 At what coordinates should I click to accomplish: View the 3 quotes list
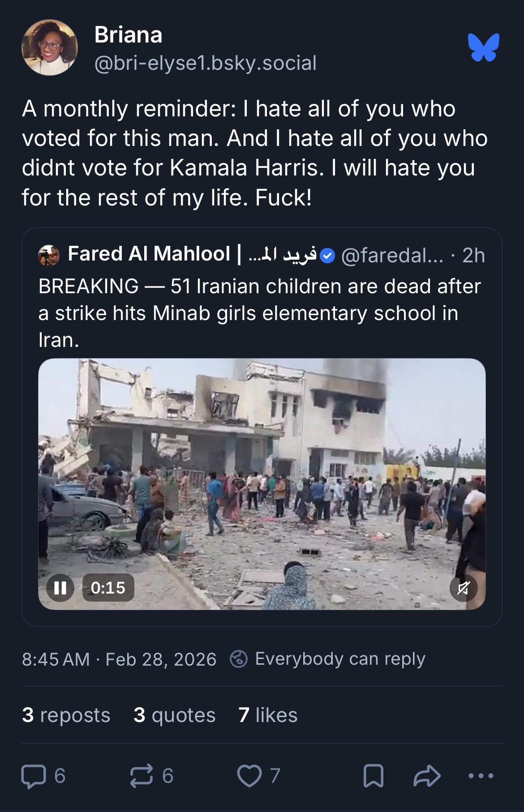[x=174, y=715]
